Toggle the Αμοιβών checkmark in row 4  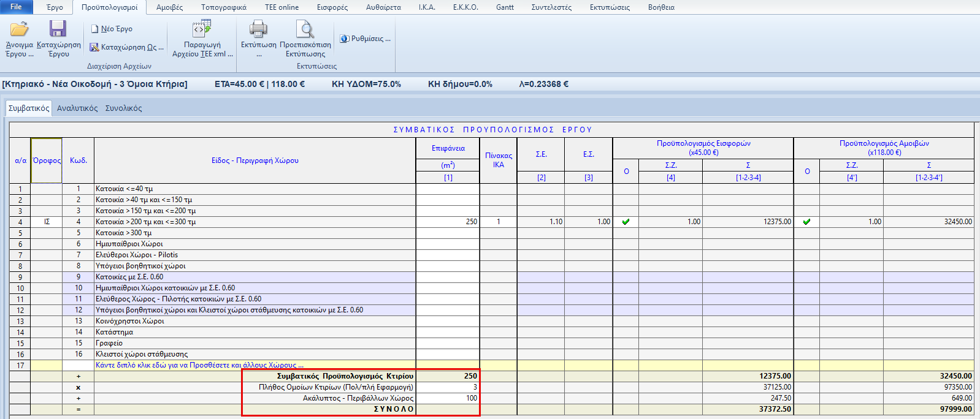806,222
